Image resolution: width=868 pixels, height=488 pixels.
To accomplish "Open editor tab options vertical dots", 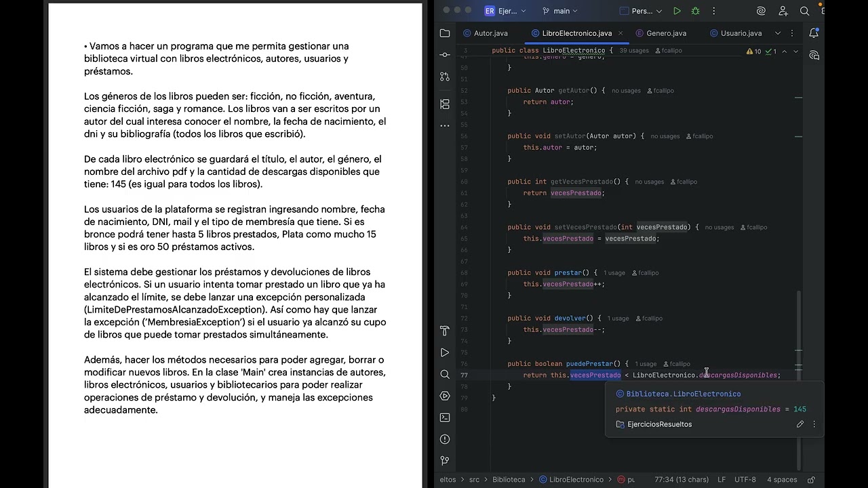I will click(793, 33).
